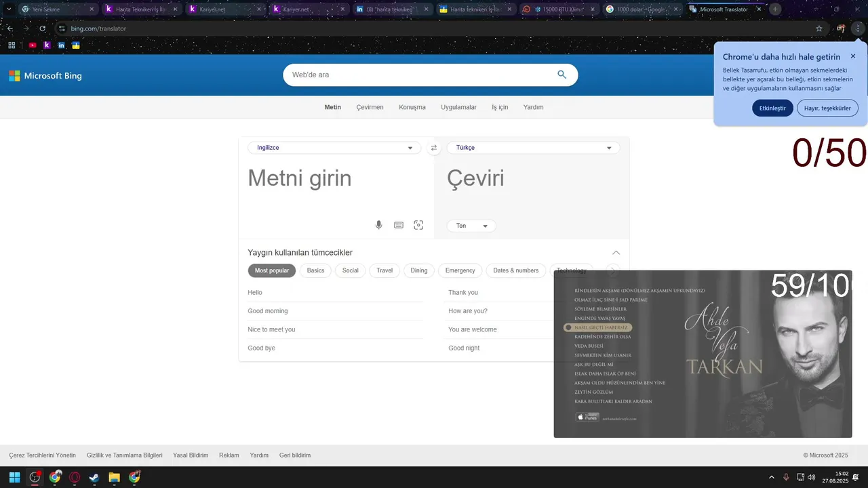Select the Dates & numbers phrase category
Image resolution: width=868 pixels, height=488 pixels.
(515, 270)
